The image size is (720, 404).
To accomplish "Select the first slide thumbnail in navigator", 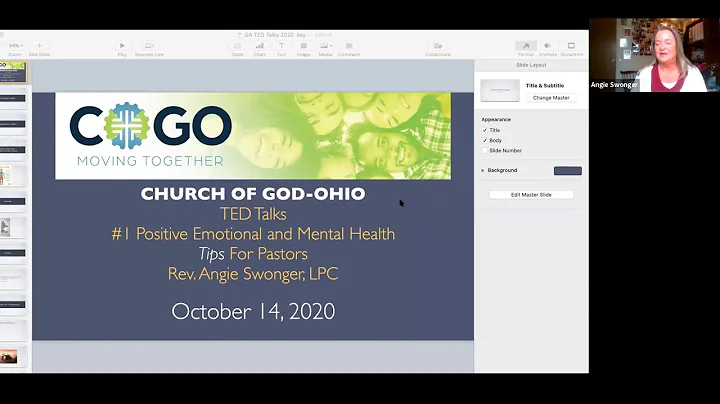I will (x=13, y=73).
